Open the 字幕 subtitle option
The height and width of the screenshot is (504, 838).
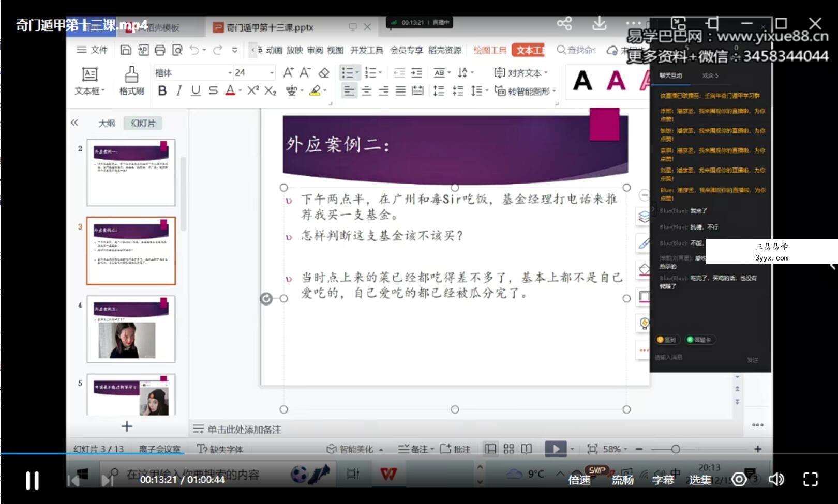tap(663, 480)
